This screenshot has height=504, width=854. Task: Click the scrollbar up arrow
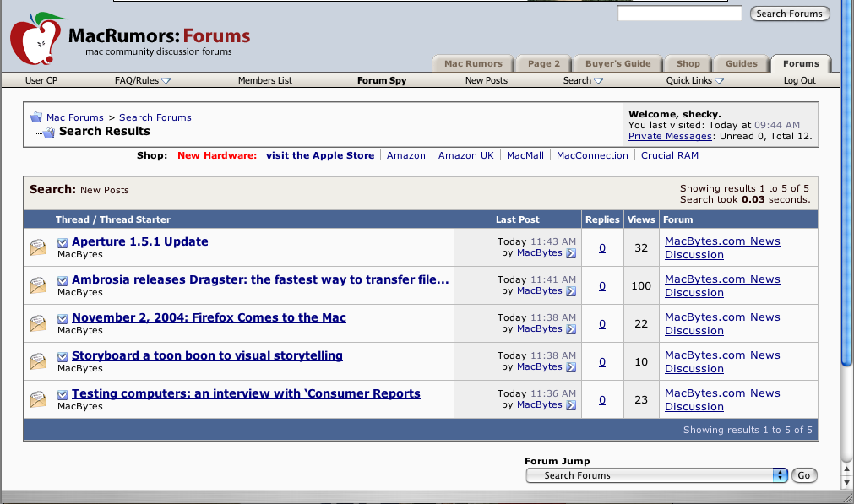point(846,469)
